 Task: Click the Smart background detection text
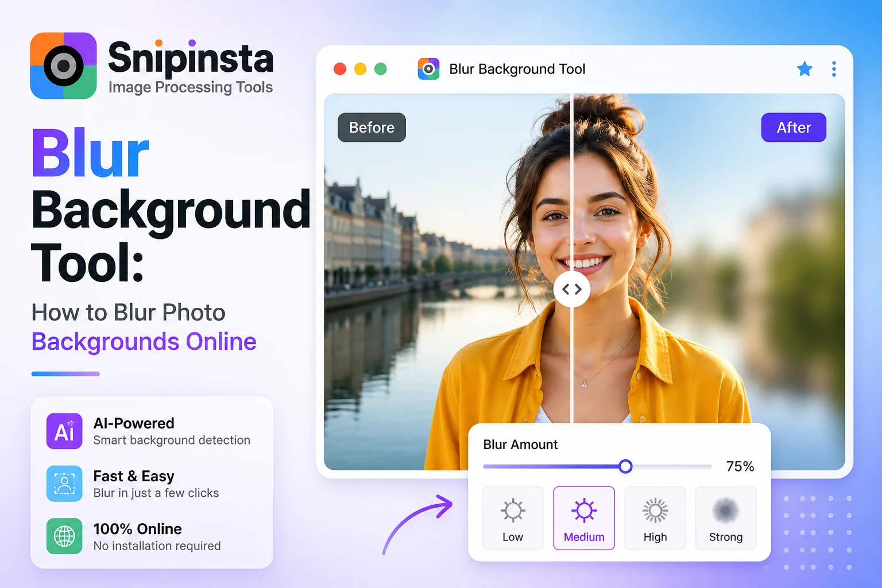click(172, 440)
